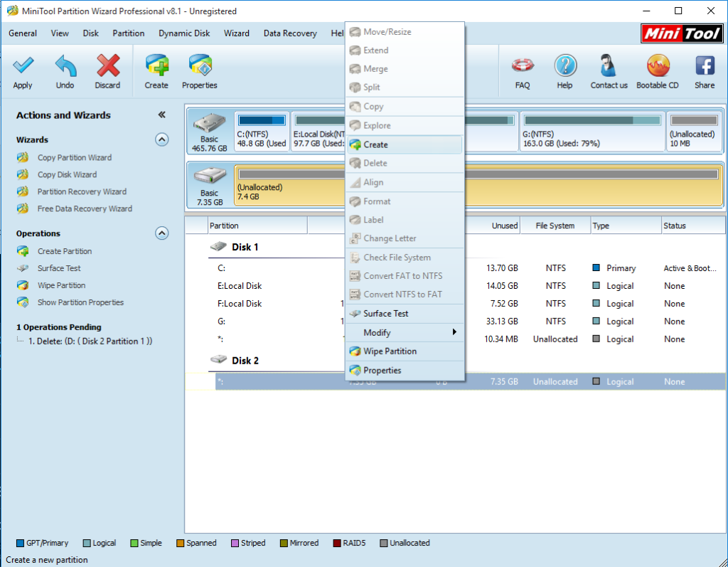Open the FAQ lifebuoy icon

pyautogui.click(x=523, y=65)
